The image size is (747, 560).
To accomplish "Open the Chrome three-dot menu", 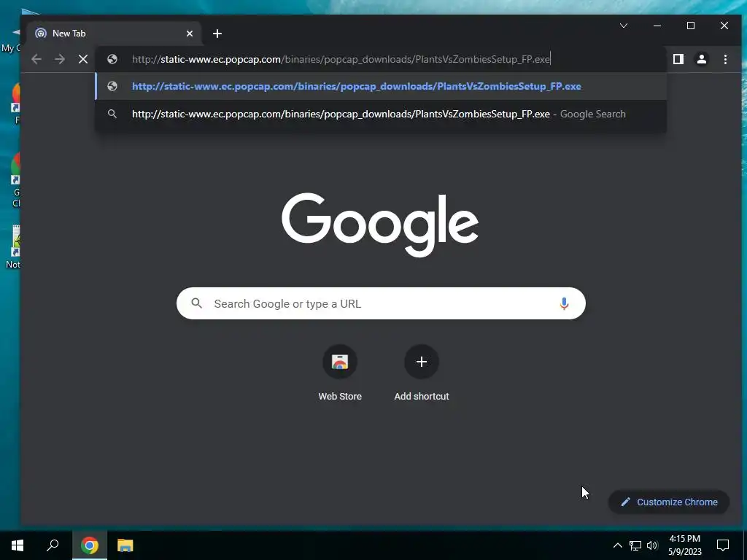I will point(725,59).
